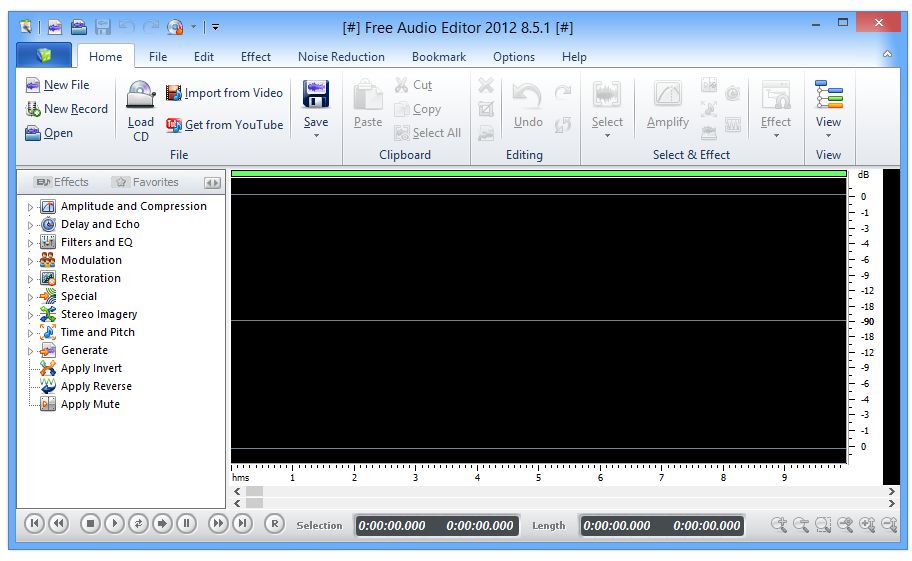
Task: Click Cut in the Clipboard group
Action: pos(414,85)
